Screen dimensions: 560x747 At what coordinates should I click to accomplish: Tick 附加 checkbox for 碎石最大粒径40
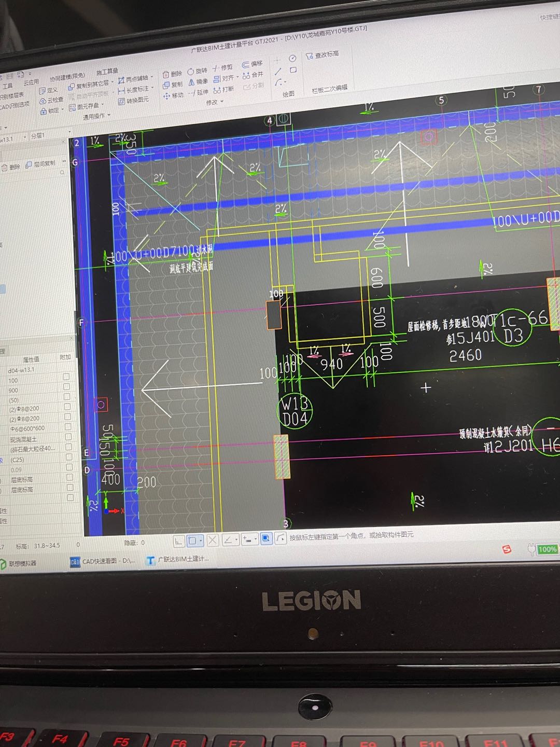(x=69, y=447)
